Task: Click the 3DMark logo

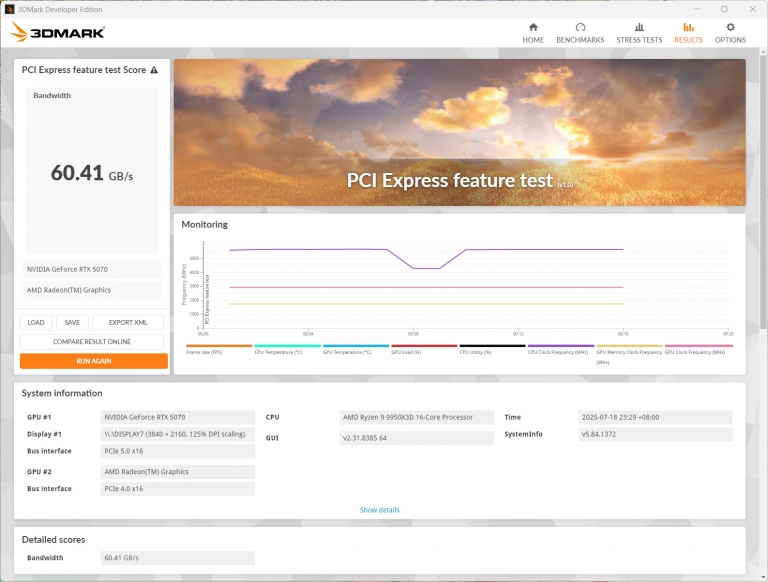Action: click(57, 32)
